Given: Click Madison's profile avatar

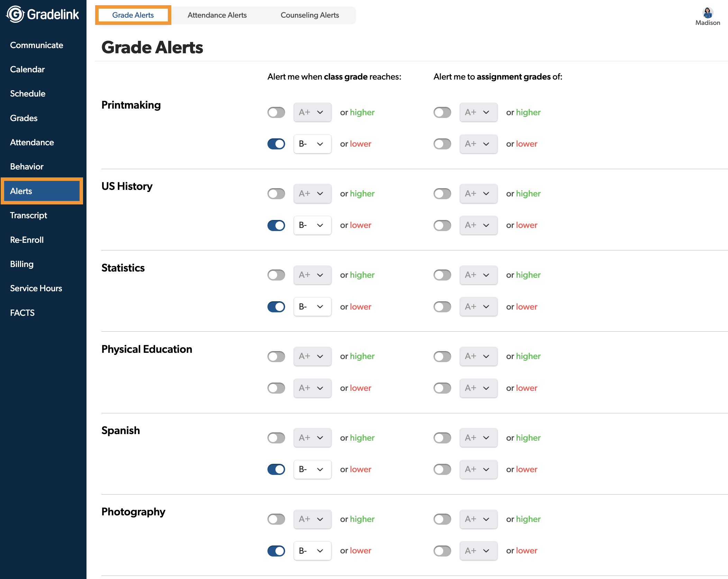Looking at the screenshot, I should pos(708,13).
